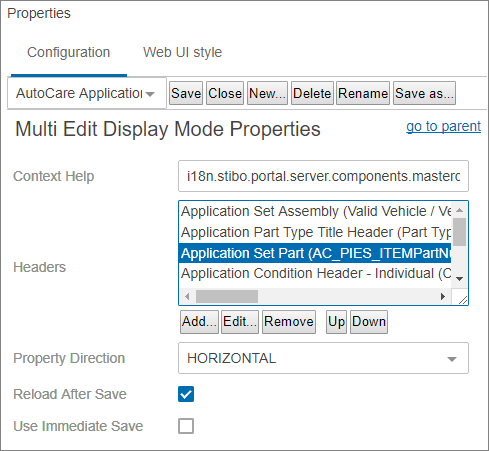Move selected header Up
The image size is (489, 451).
[336, 322]
